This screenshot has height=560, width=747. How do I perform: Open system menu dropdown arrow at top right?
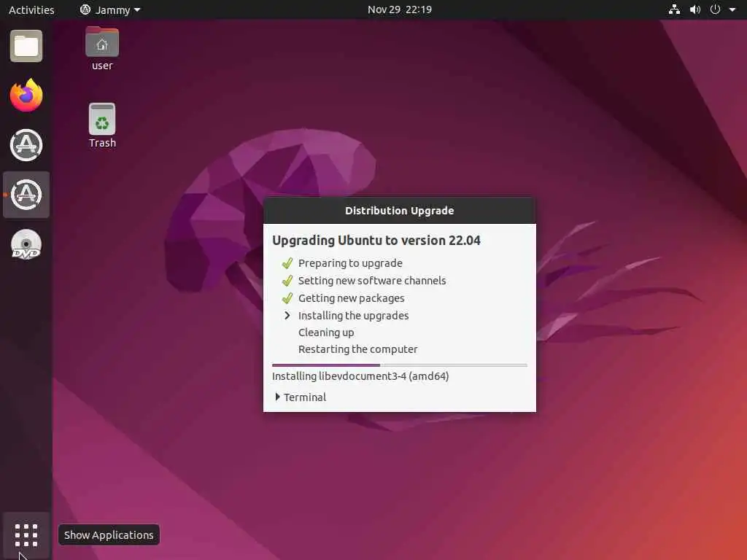tap(732, 9)
